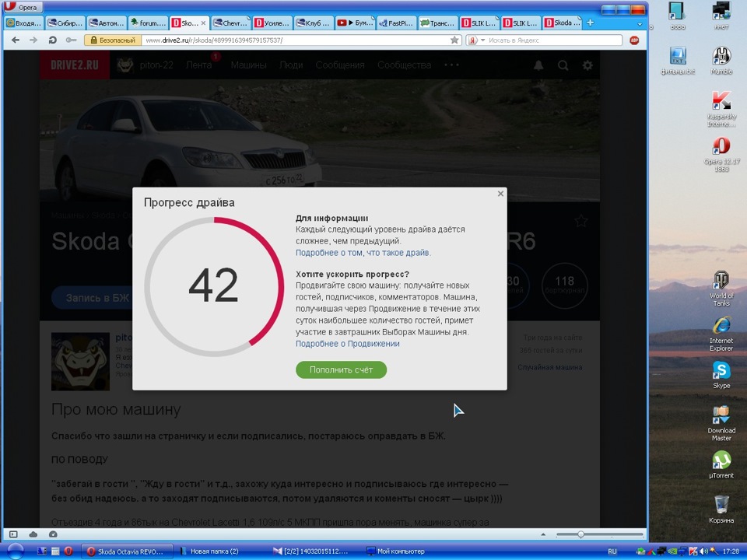Reload the page with the refresh icon
This screenshot has width=747, height=560.
(52, 40)
